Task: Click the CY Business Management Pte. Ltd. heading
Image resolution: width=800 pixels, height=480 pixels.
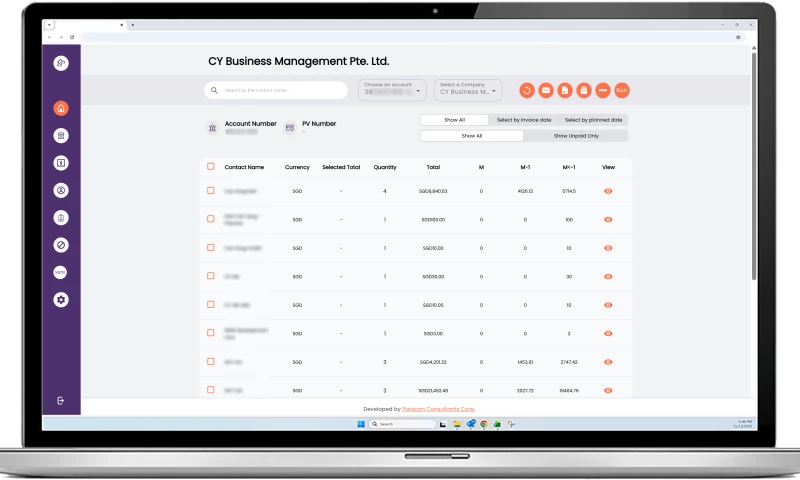Action: (x=298, y=61)
